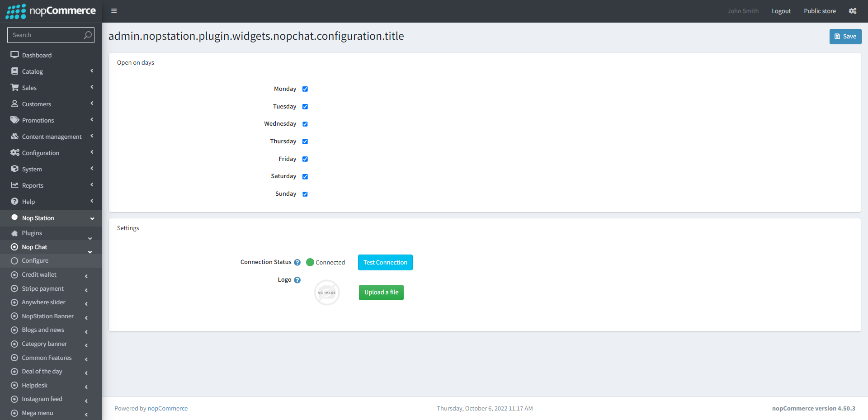Click the Configuration gears icon in sidebar
Viewport: 868px width, 420px height.
14,152
